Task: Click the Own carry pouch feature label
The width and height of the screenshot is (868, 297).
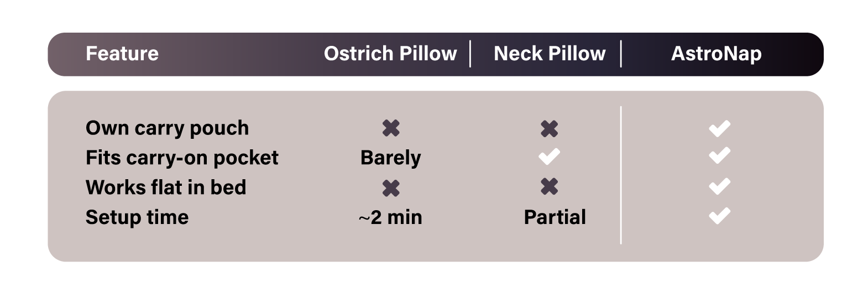Action: click(167, 128)
